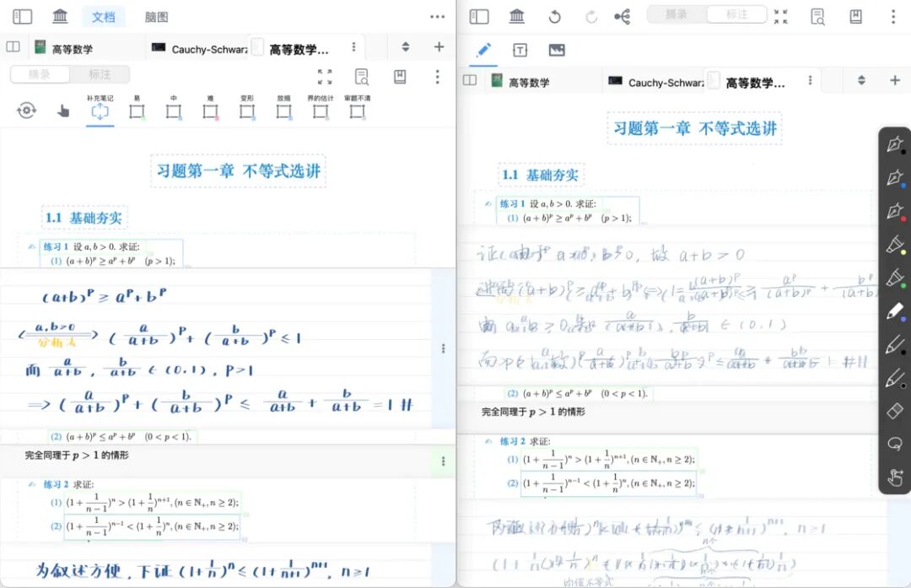Image resolution: width=911 pixels, height=588 pixels.
Task: Select the Cauchy-Schwarz tab in left pane
Action: coord(200,49)
